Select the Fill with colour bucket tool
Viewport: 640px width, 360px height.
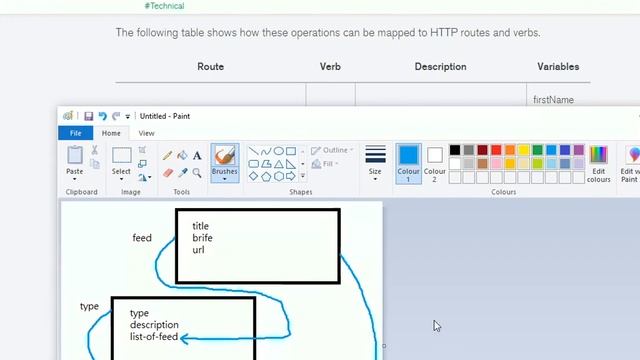(x=182, y=155)
